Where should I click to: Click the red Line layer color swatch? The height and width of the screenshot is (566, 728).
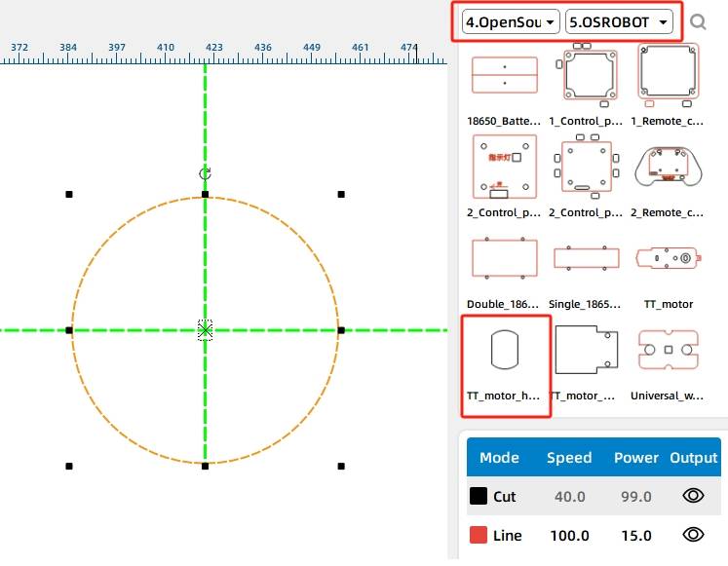coord(479,535)
